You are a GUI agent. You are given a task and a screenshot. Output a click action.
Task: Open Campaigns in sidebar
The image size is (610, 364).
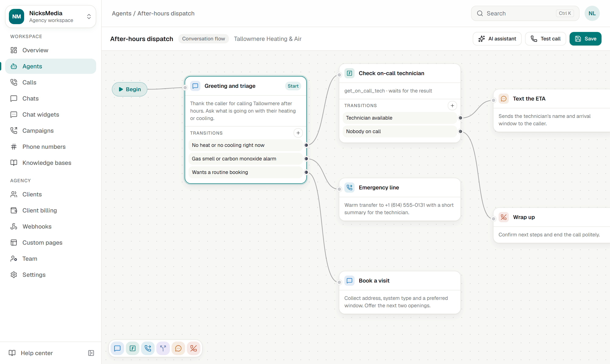pyautogui.click(x=51, y=131)
